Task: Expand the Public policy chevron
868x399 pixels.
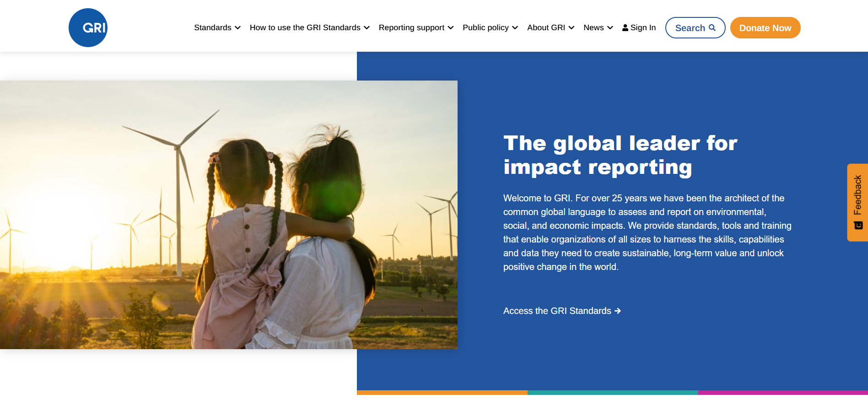Action: [x=515, y=28]
